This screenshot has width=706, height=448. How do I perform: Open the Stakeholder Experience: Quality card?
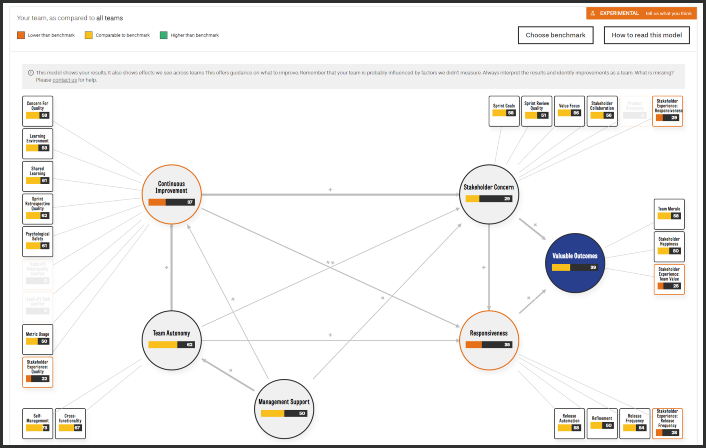tap(37, 372)
